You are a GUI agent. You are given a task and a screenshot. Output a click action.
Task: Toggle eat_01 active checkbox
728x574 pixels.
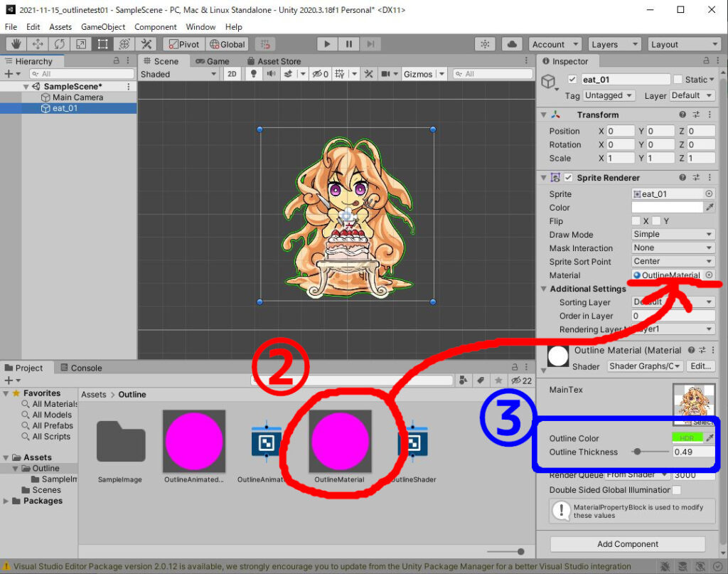coord(572,80)
